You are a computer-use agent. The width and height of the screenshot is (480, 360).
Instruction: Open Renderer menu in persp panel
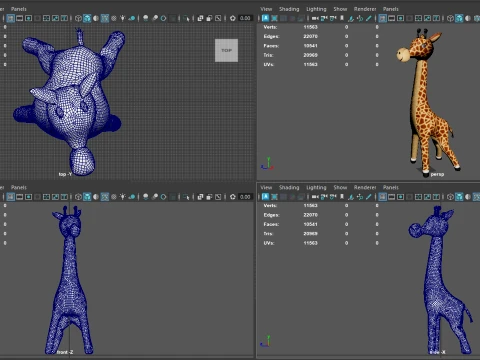coord(365,9)
